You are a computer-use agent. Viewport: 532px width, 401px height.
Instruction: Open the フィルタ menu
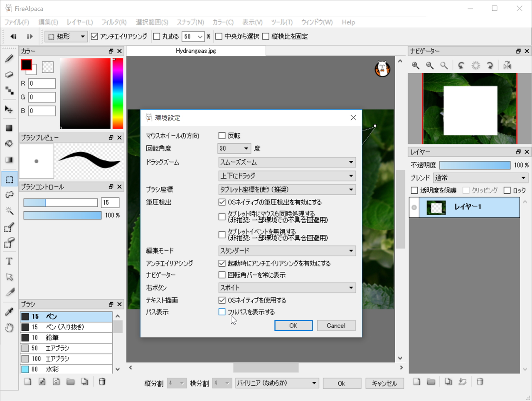point(113,22)
